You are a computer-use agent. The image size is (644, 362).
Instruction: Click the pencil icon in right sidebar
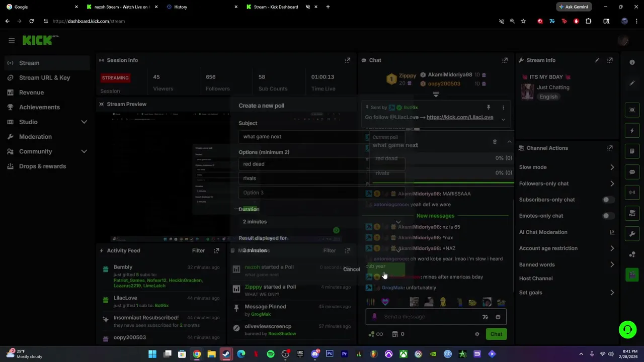pos(632,83)
